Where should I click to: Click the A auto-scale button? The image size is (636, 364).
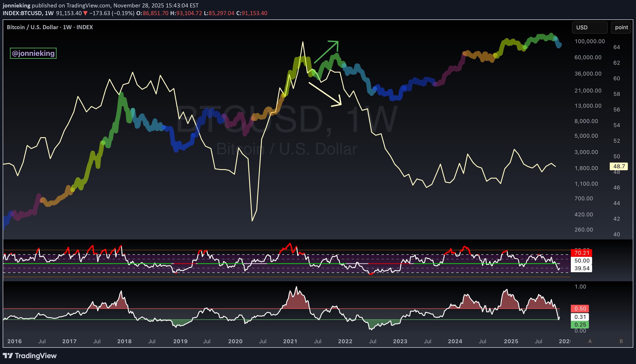coord(590,341)
